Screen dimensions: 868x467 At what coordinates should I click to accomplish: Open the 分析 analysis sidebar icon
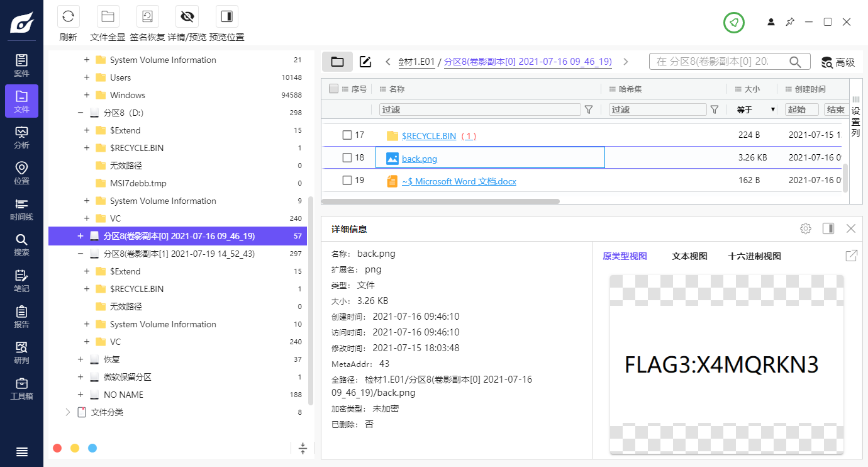click(21, 137)
